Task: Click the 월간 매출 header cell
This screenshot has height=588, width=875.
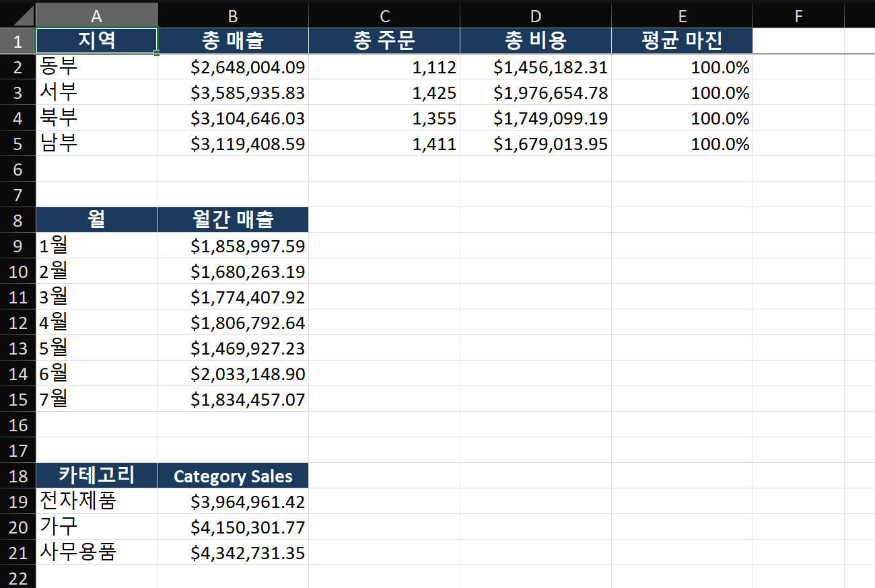Action: [x=233, y=220]
